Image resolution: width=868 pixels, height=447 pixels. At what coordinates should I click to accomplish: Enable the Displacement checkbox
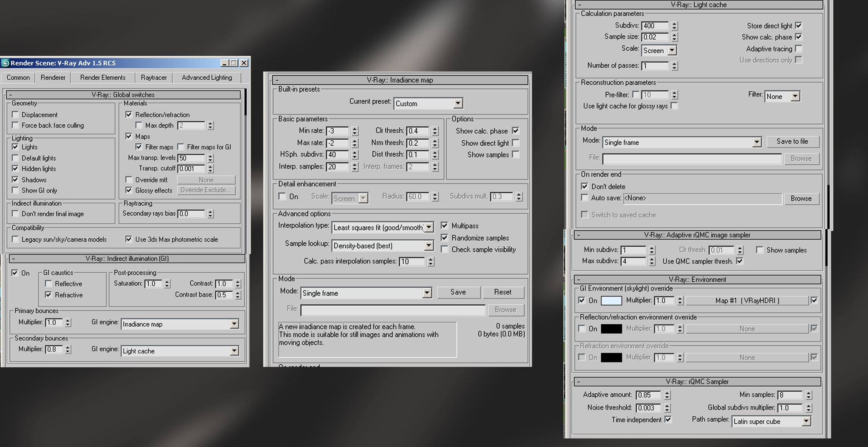[x=15, y=114]
